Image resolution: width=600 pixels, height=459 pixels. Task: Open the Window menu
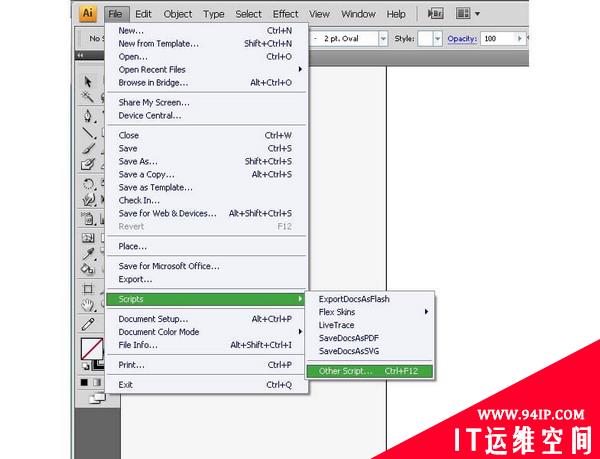[x=358, y=14]
